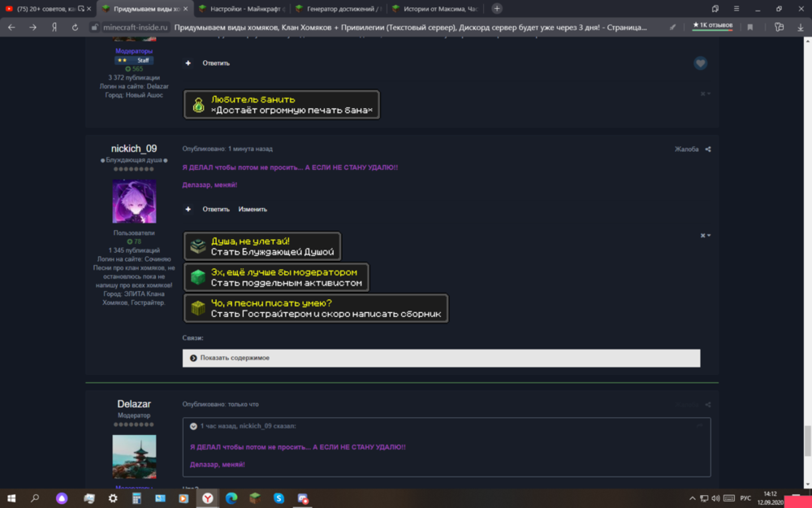Open Settings gear in taskbar
812x508 pixels.
[112, 498]
